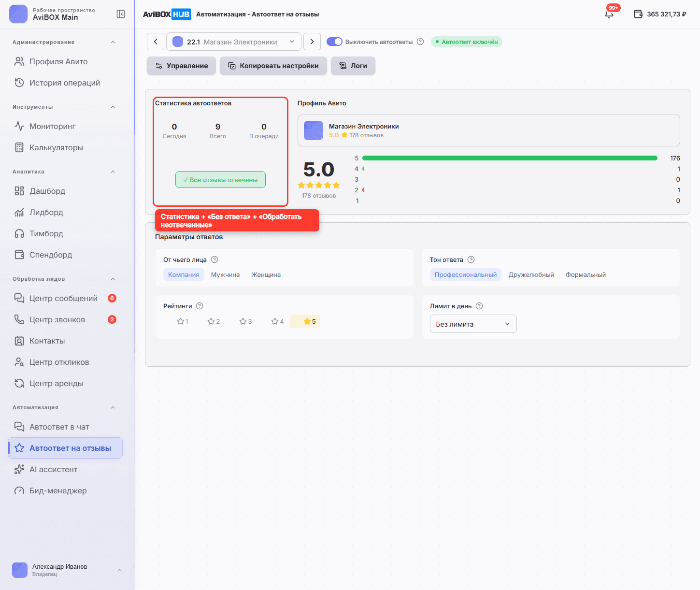Collapse the sidebar with the panel icon

121,14
